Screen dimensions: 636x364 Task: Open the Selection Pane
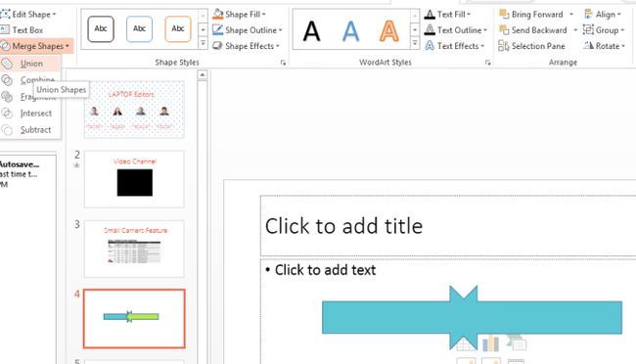[x=531, y=46]
